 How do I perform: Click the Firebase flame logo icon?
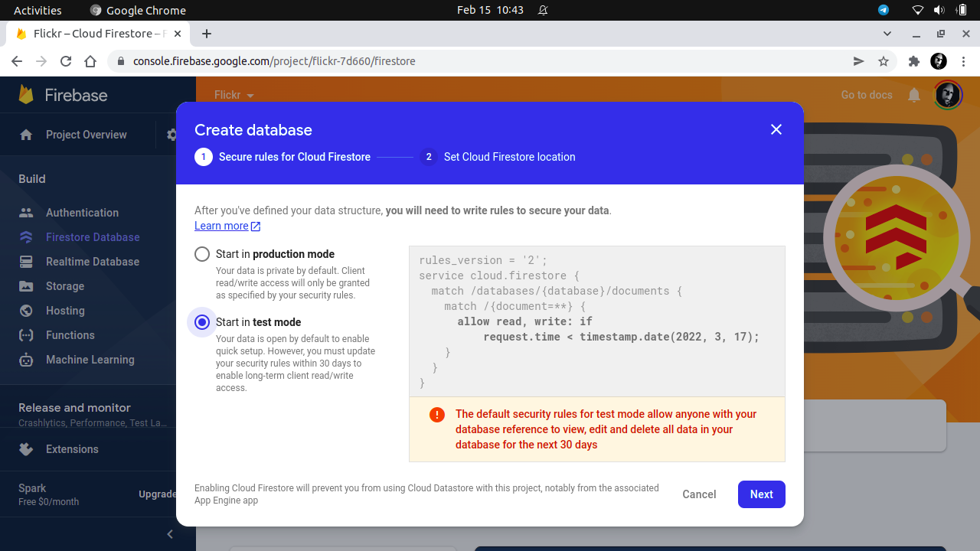[x=26, y=95]
